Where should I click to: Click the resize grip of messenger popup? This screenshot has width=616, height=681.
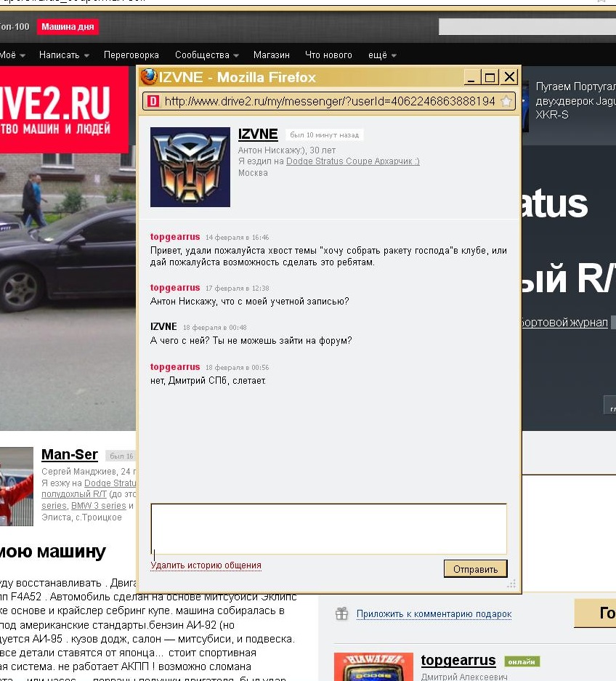[511, 584]
